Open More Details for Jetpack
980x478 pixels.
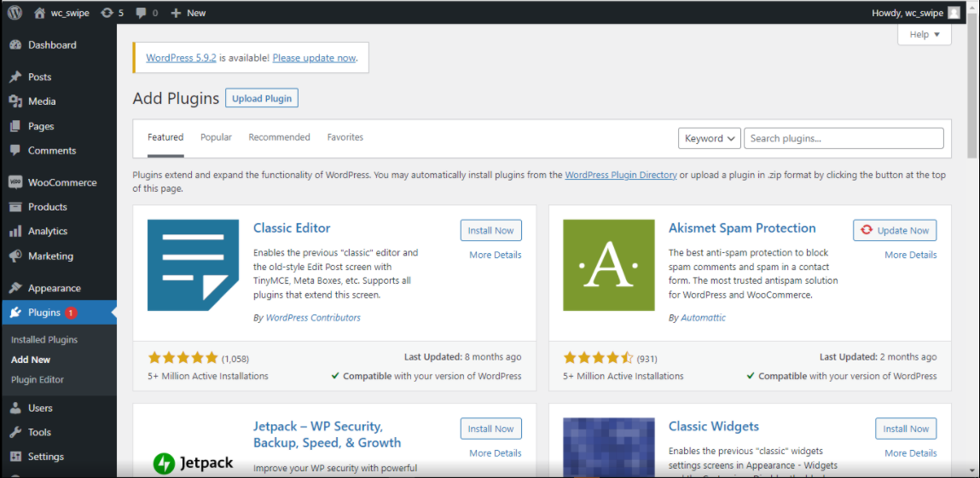[x=495, y=453]
